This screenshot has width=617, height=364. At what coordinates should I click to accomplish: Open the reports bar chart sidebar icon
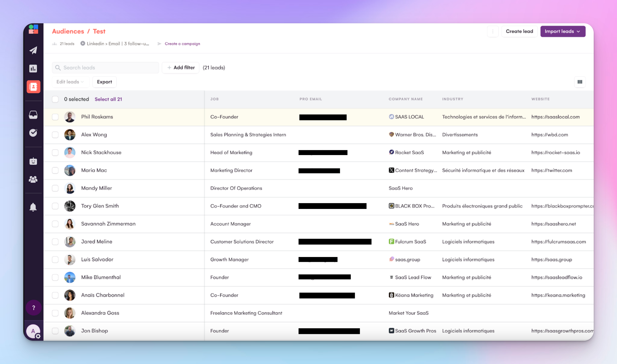(x=33, y=68)
